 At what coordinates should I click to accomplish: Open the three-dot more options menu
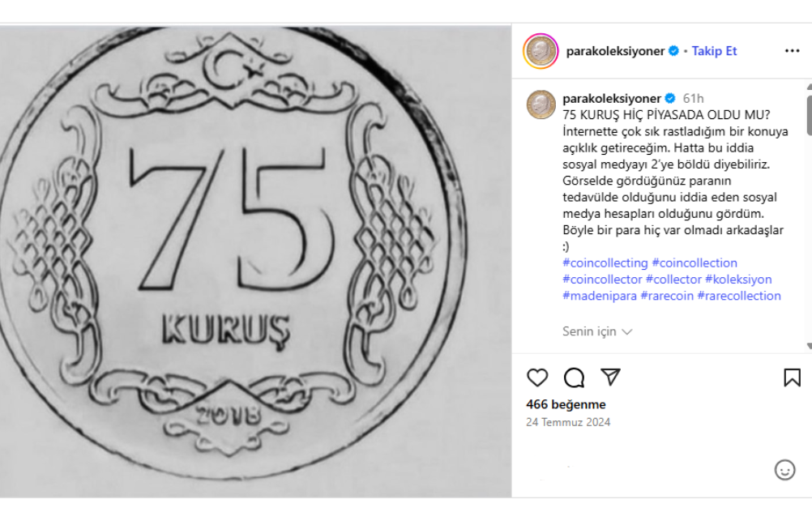[792, 51]
